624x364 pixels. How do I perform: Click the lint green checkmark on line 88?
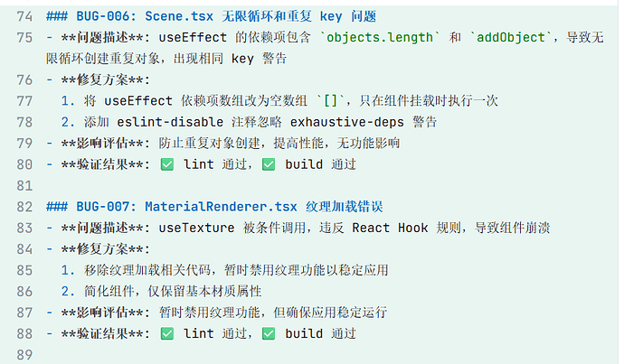click(x=167, y=334)
